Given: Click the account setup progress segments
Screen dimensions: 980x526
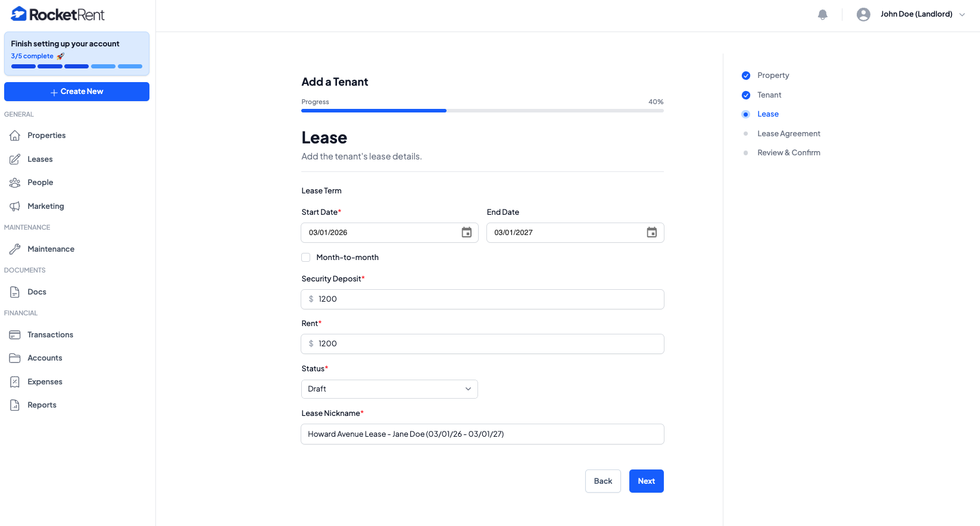Looking at the screenshot, I should (77, 67).
